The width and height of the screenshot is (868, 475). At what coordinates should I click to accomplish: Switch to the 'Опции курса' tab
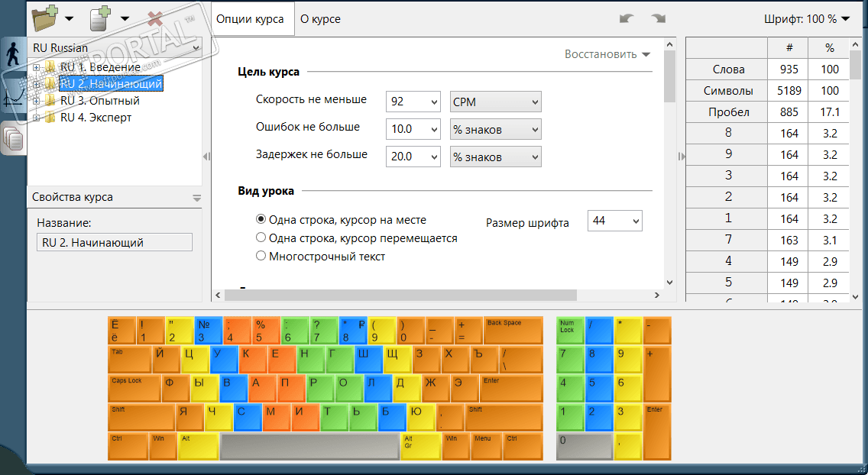point(250,18)
